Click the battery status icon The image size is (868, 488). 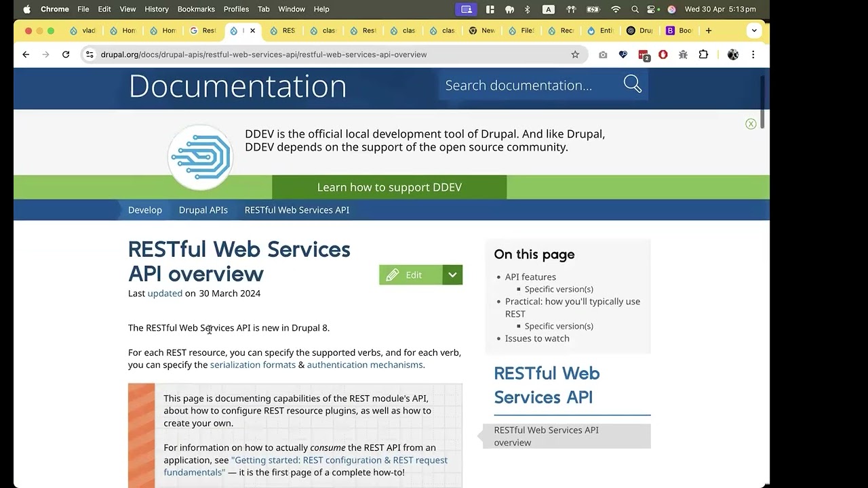coord(593,9)
